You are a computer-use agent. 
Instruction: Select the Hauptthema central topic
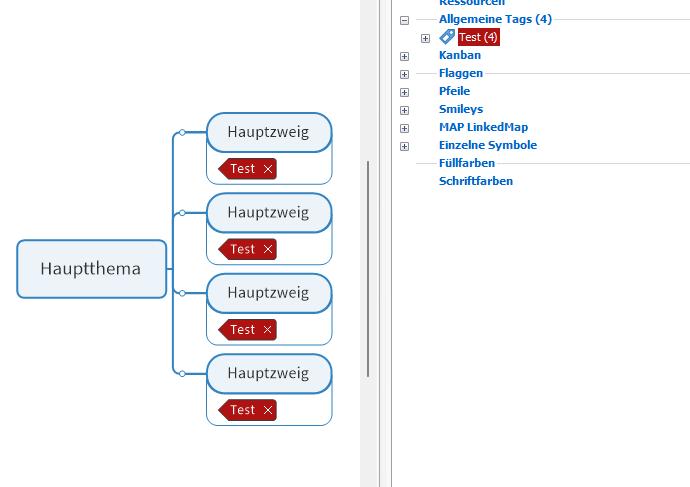click(91, 269)
